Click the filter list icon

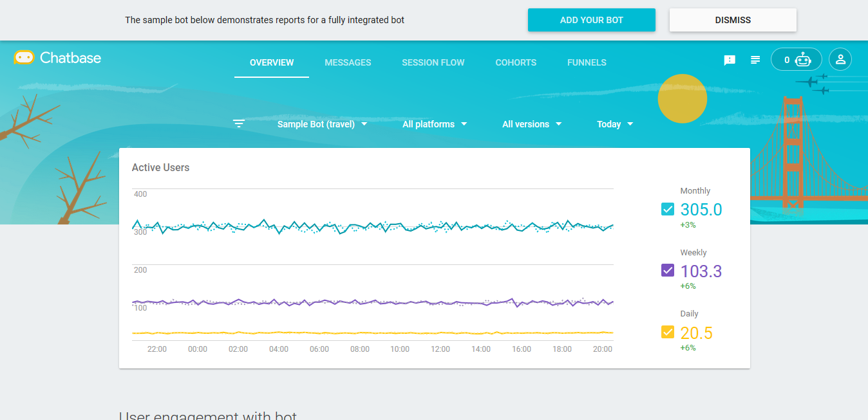tap(239, 123)
